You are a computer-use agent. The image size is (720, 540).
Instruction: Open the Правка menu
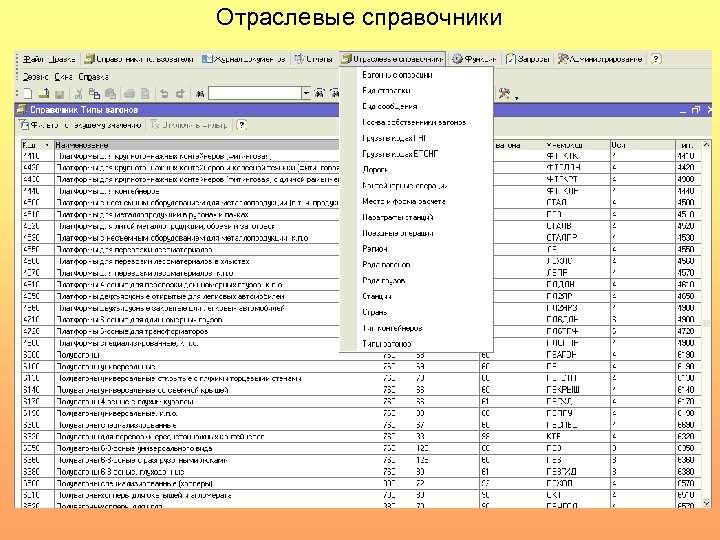pyautogui.click(x=62, y=59)
